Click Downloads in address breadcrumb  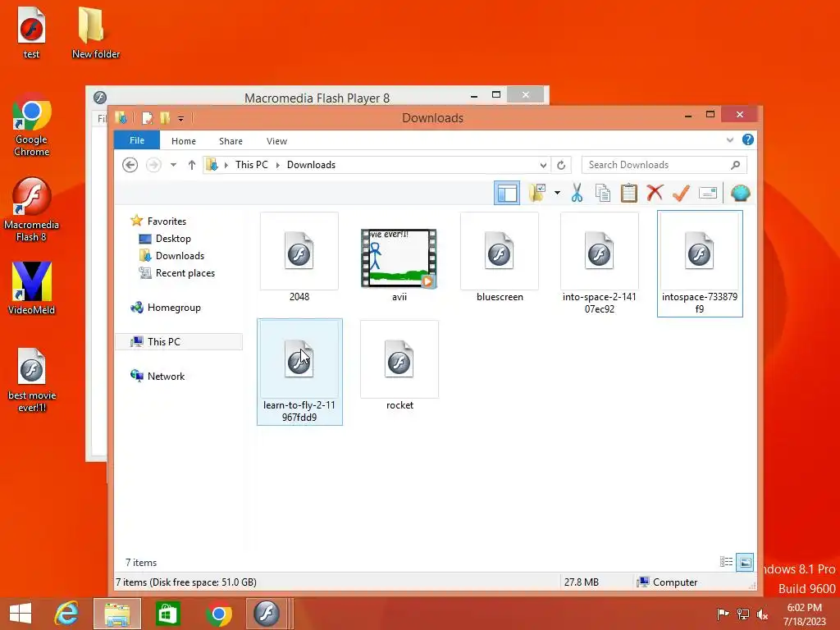[311, 164]
